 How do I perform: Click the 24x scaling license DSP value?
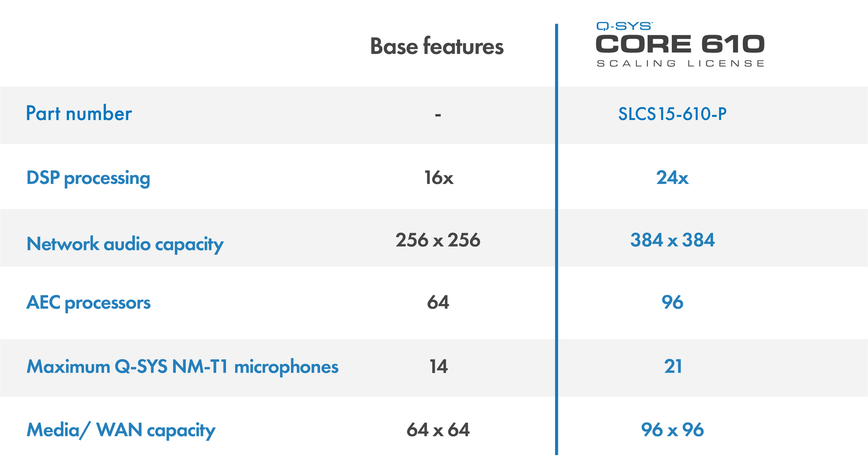coord(672,178)
